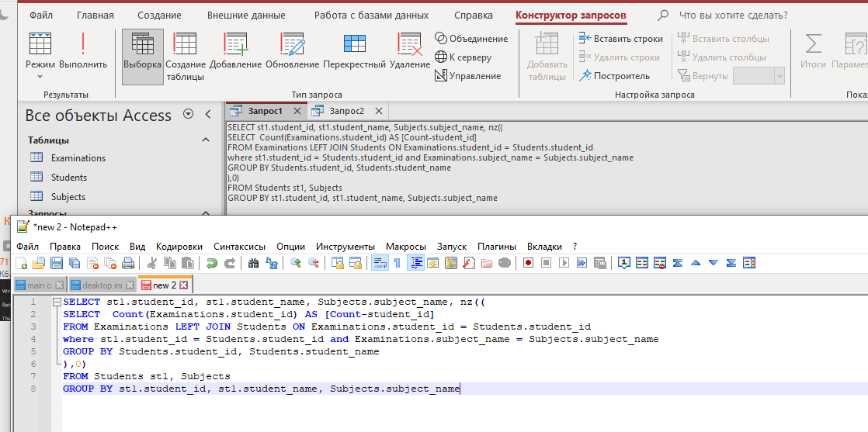The image size is (868, 432).
Task: Toggle word wrap in Notepad++ toolbar
Action: pos(378,263)
